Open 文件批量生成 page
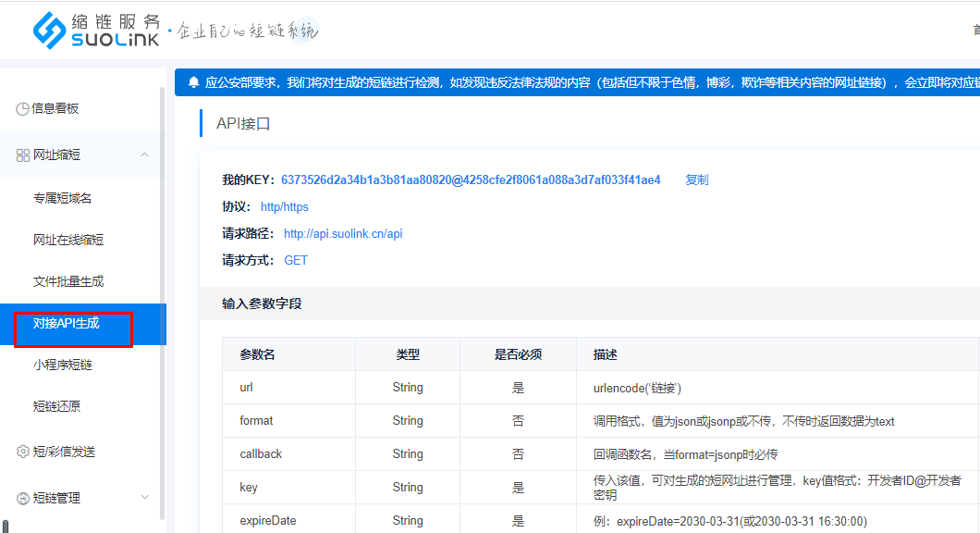This screenshot has width=980, height=533. tap(68, 281)
